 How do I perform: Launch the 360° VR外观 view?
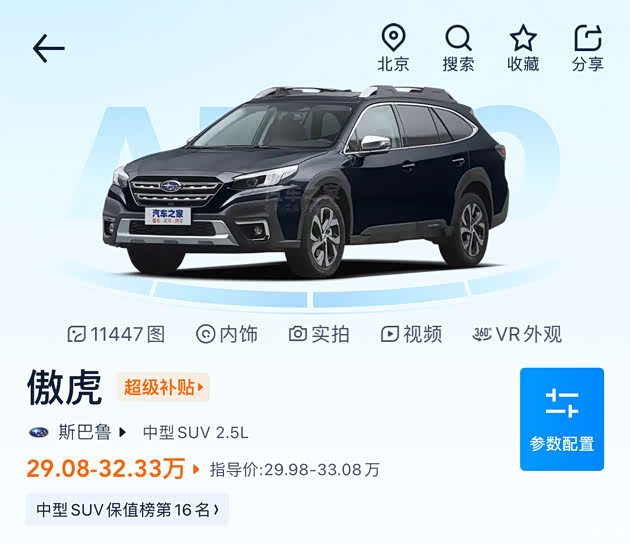517,334
